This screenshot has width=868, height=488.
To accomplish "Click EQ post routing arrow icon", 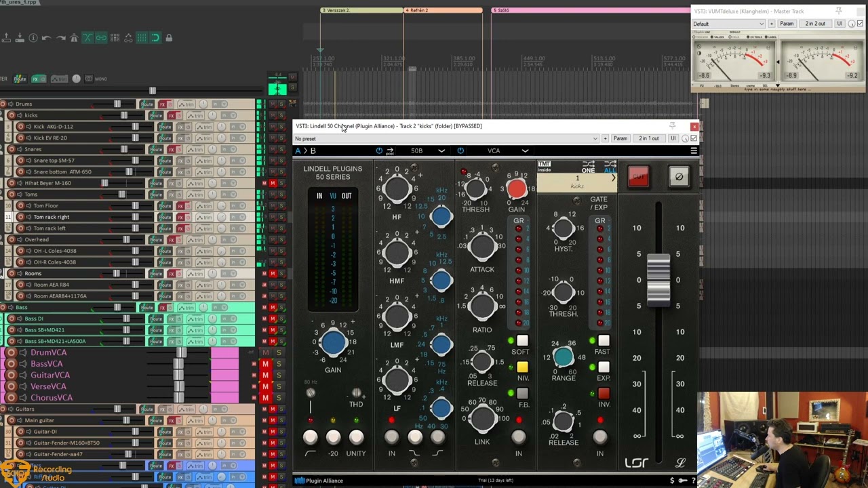I will pos(390,151).
